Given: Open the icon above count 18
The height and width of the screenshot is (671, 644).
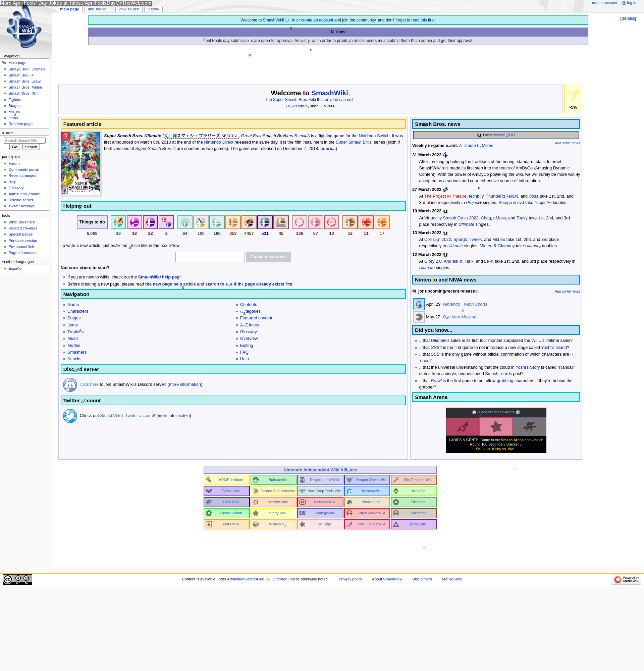Looking at the screenshot, I should point(135,222).
